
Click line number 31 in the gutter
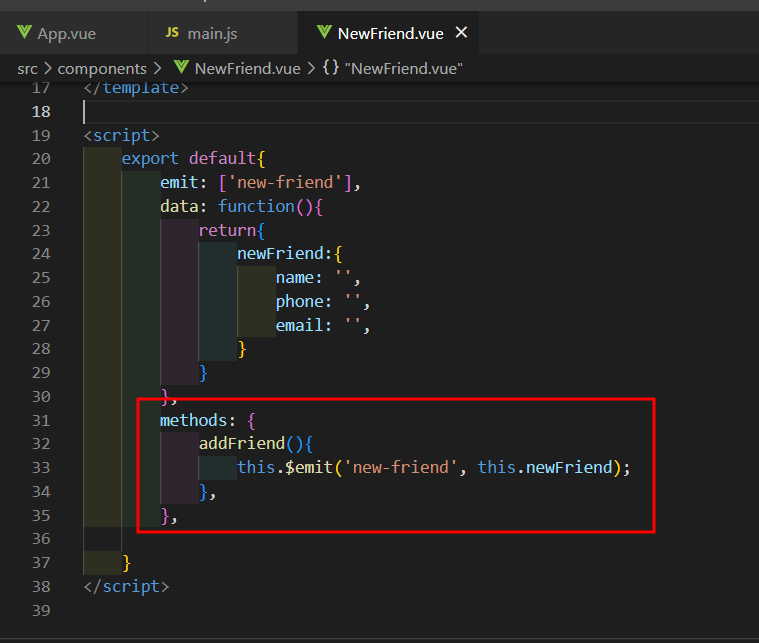41,420
